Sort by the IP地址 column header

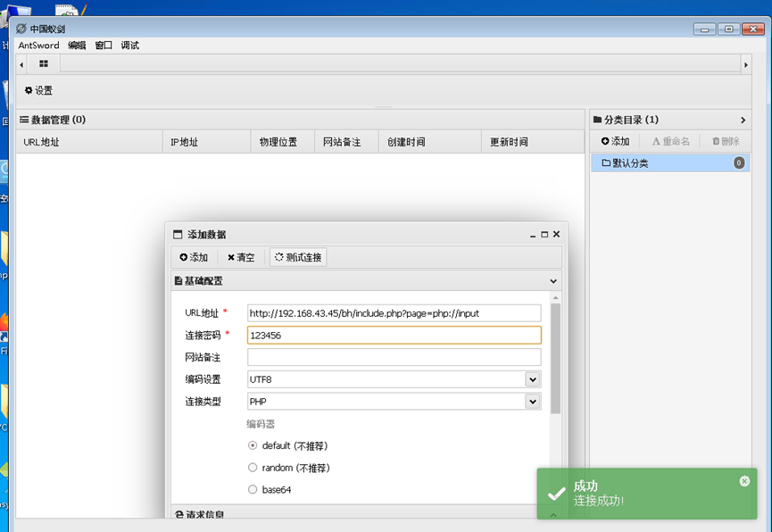click(207, 142)
